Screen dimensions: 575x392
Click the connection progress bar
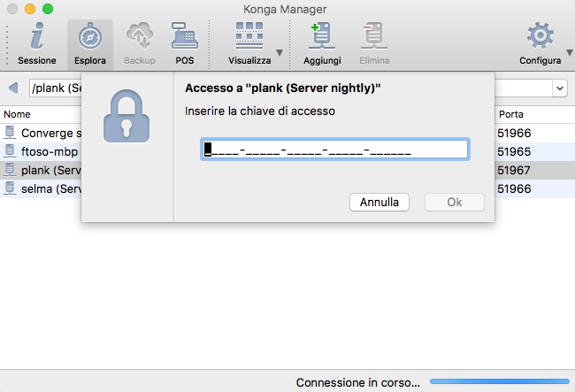click(x=498, y=382)
